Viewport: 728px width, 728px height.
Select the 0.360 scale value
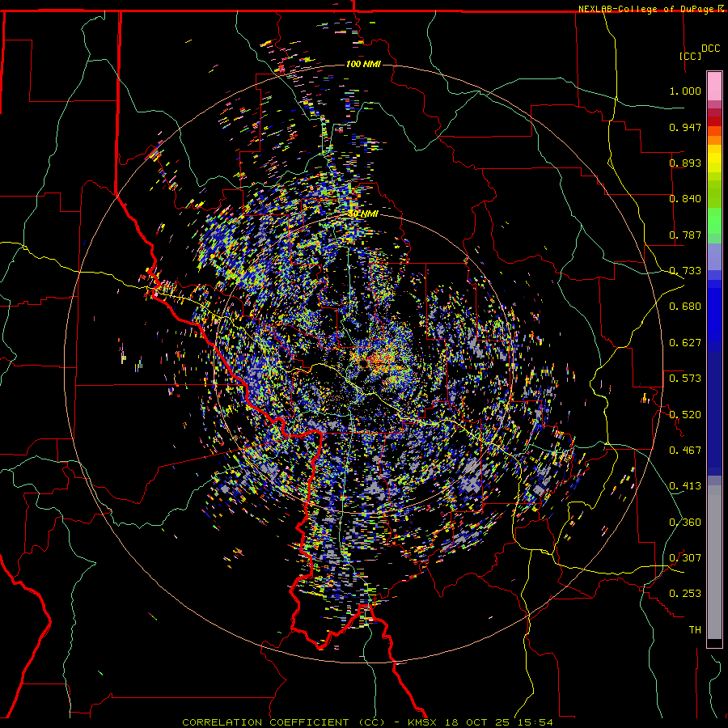[x=685, y=523]
